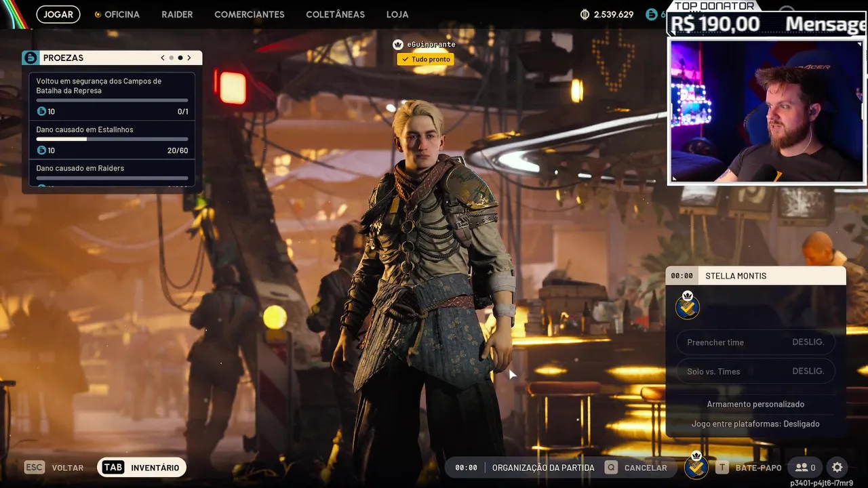Open INVENTÁRIO

[155, 468]
